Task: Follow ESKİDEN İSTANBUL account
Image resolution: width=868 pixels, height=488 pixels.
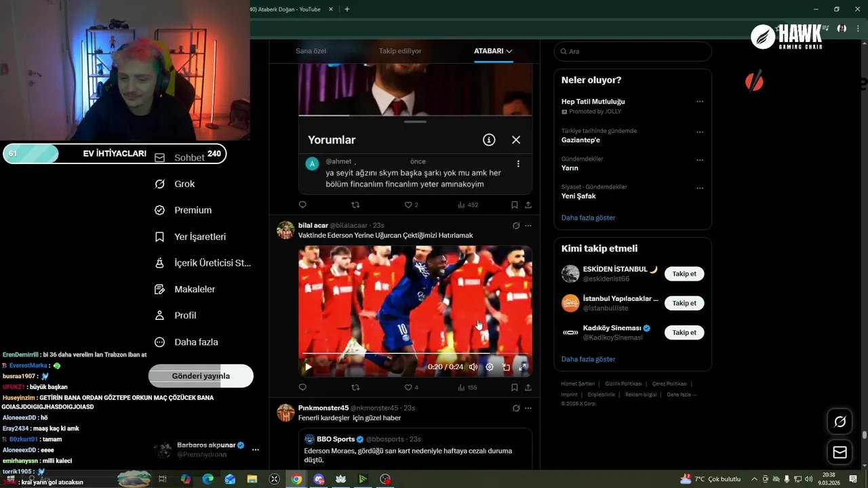Action: point(684,274)
